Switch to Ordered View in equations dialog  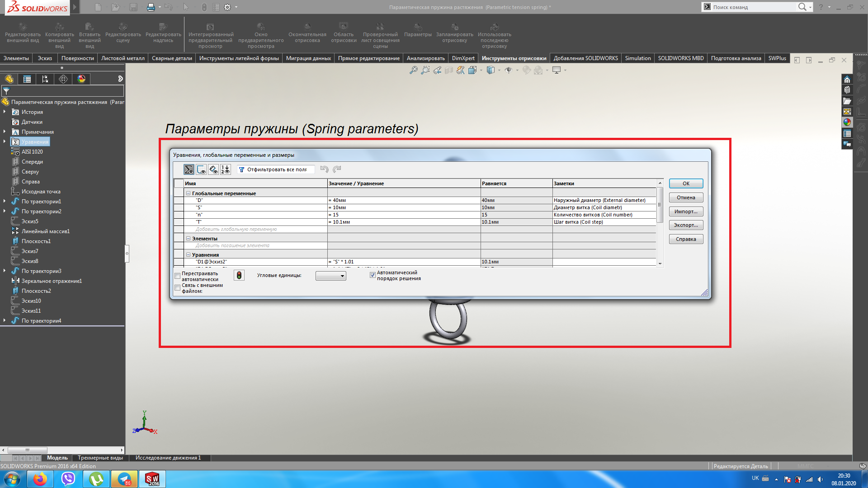pyautogui.click(x=225, y=169)
